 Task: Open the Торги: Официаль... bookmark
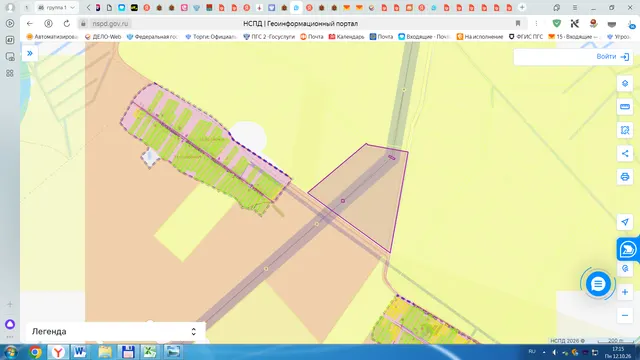[211, 37]
